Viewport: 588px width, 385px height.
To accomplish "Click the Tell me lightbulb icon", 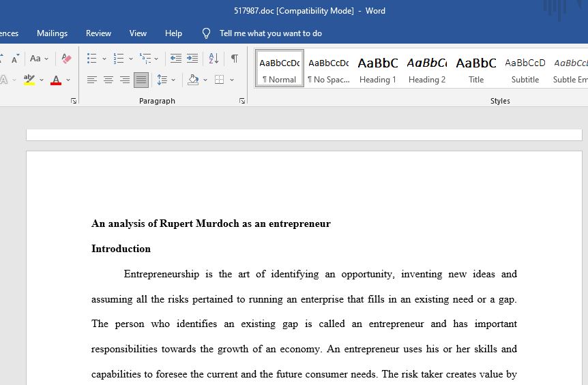I will [x=206, y=33].
